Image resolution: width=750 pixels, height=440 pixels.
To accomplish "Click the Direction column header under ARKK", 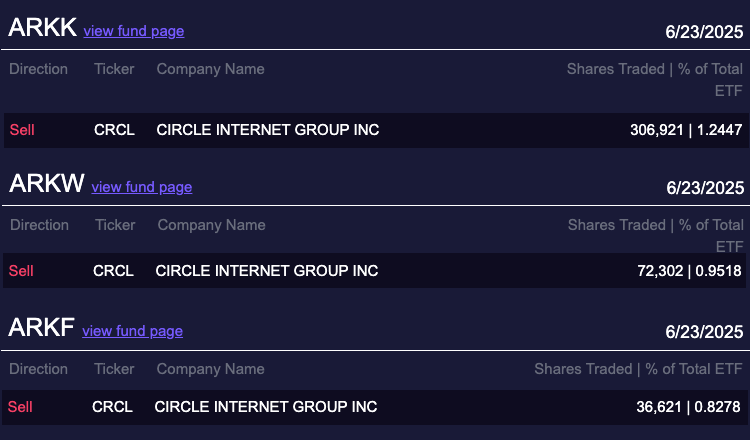I will [38, 69].
